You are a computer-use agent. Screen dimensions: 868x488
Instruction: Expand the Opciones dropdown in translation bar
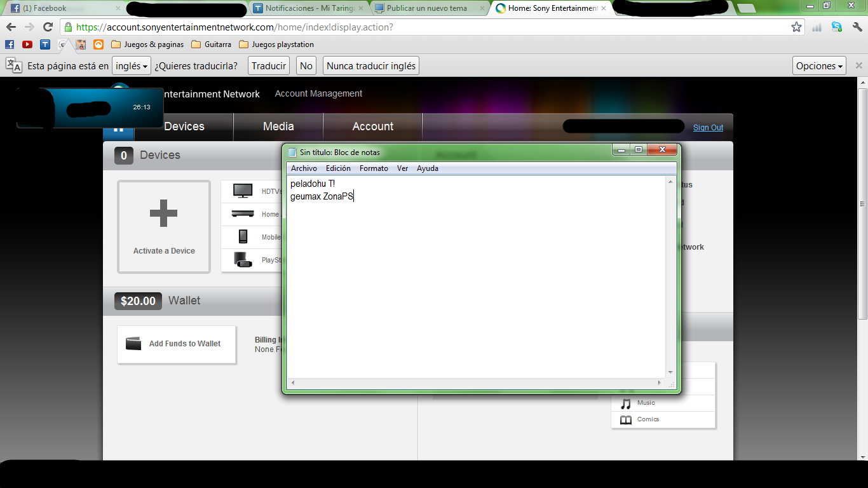[x=820, y=65]
